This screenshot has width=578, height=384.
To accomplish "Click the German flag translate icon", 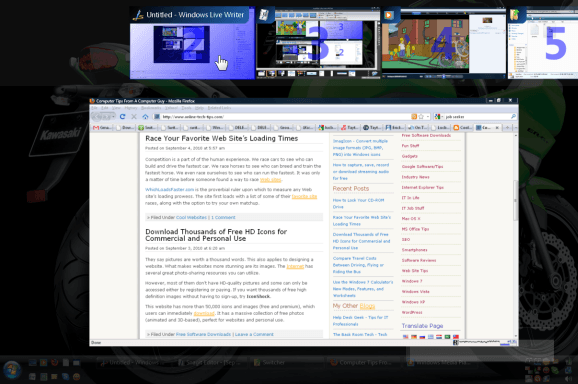I will (414, 336).
